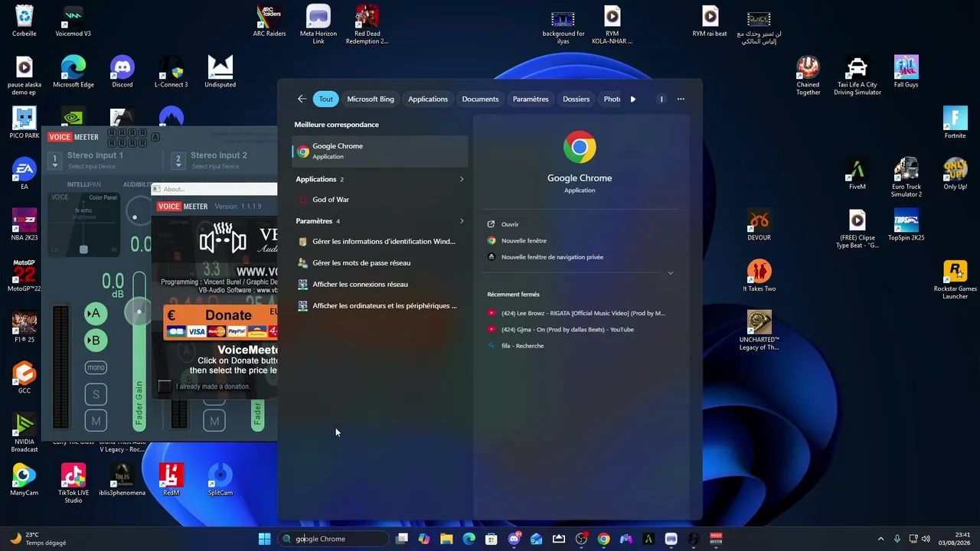Viewport: 980px width, 551px height.
Task: Mute Stereo Input 1 with M button
Action: click(96, 421)
